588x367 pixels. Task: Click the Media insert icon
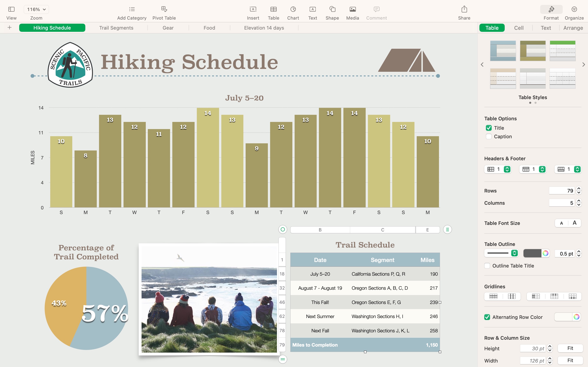coord(353,9)
